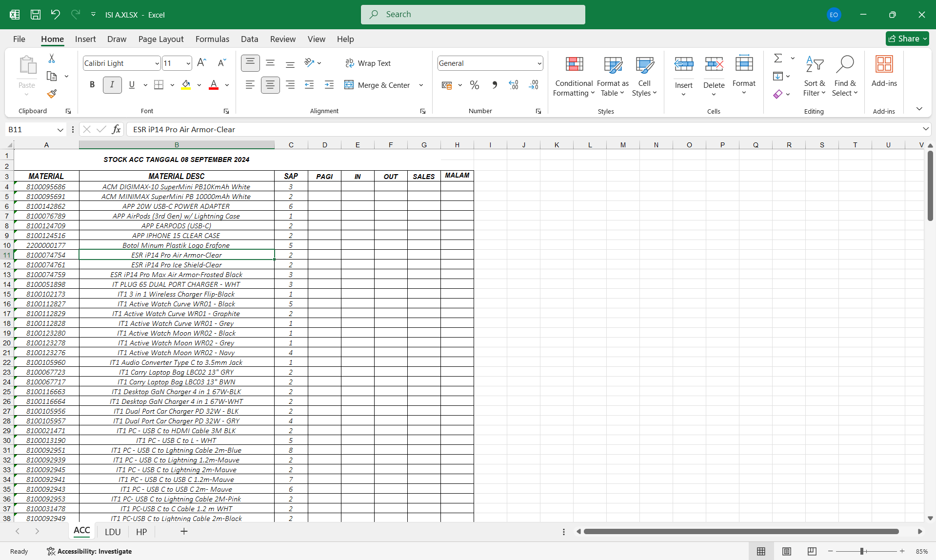Screen dimensions: 936x560
Task: Open the Page Layout ribbon tab
Action: pos(161,39)
